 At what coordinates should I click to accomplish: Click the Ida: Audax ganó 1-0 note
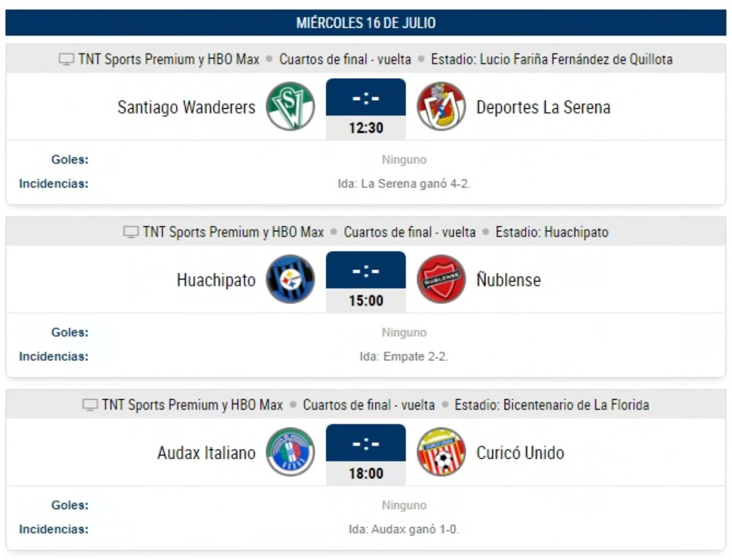coord(404,529)
